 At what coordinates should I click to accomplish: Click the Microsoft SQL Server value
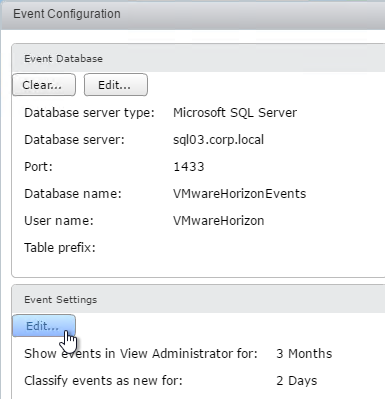click(x=235, y=113)
